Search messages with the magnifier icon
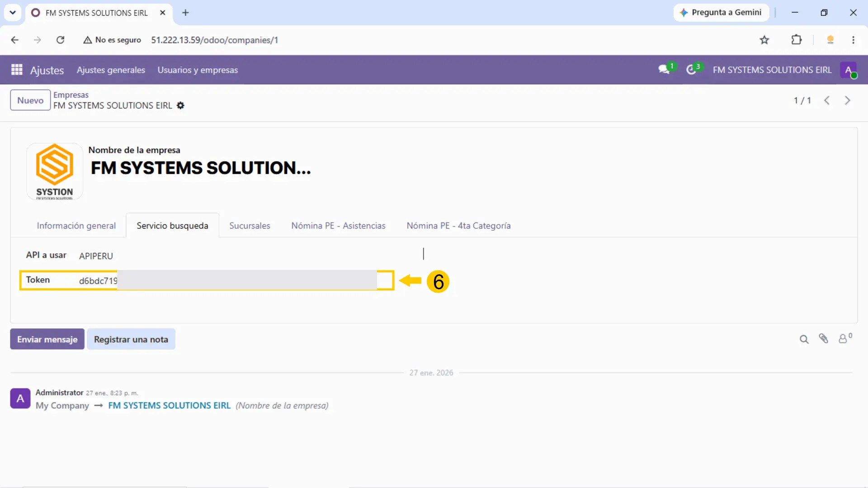The width and height of the screenshot is (868, 488). point(804,339)
